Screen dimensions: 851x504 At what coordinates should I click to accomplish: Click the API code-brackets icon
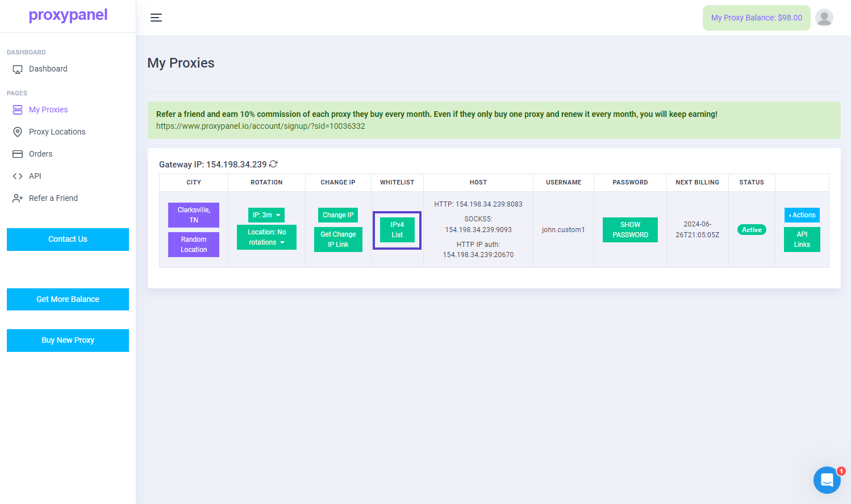pos(18,176)
